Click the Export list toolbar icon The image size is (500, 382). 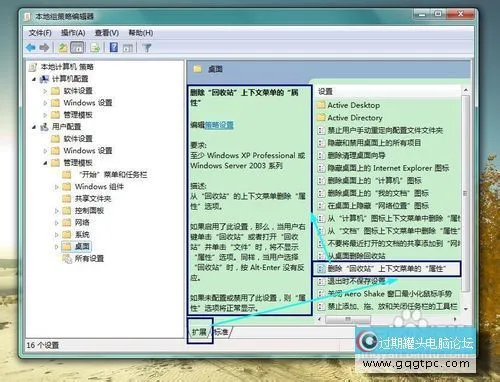pos(95,48)
